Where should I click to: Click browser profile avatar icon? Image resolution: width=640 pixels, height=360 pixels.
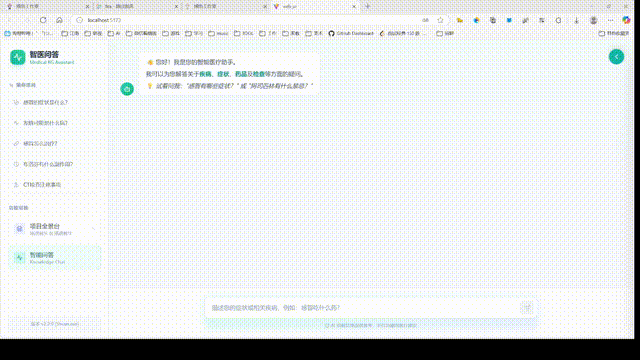pos(593,20)
